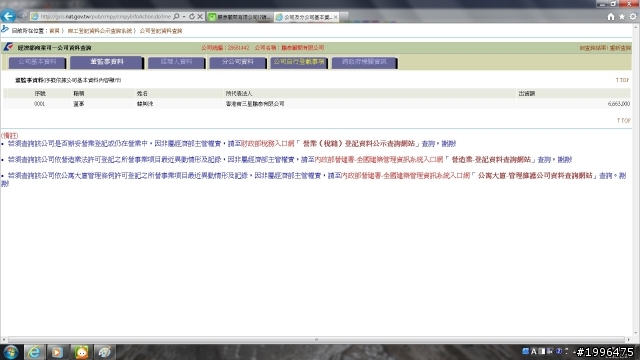Click the 序號 column header
The height and width of the screenshot is (360, 640).
coord(40,93)
